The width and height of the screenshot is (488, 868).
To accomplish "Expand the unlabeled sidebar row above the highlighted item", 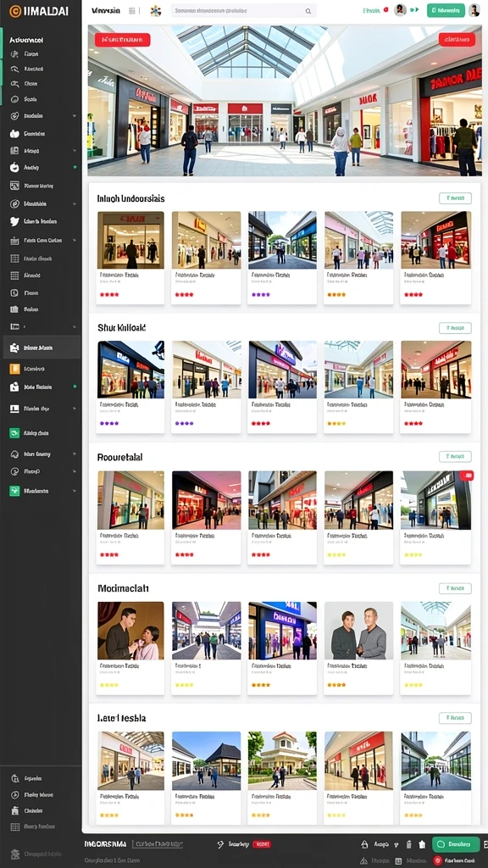I will pyautogui.click(x=75, y=326).
